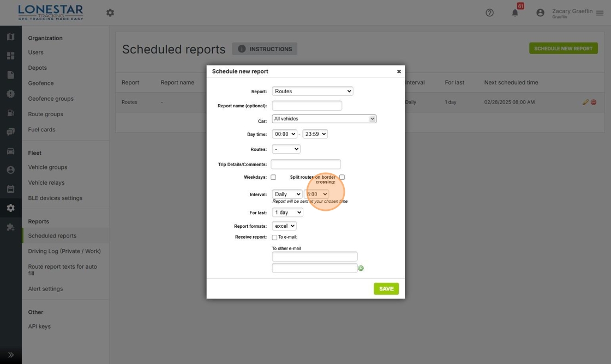Open the calendar icon in the sidebar
Viewport: 611px width, 364px height.
pos(10,189)
